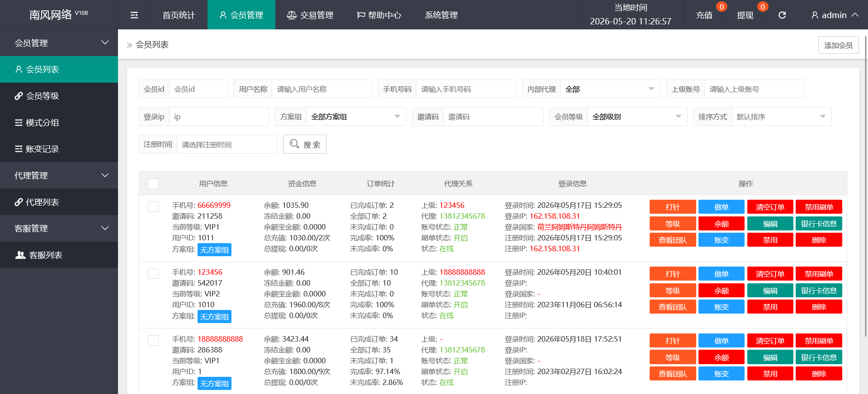Screen dimensions: 868x394
Task: Open the 系统管理 top tab
Action: (x=441, y=15)
